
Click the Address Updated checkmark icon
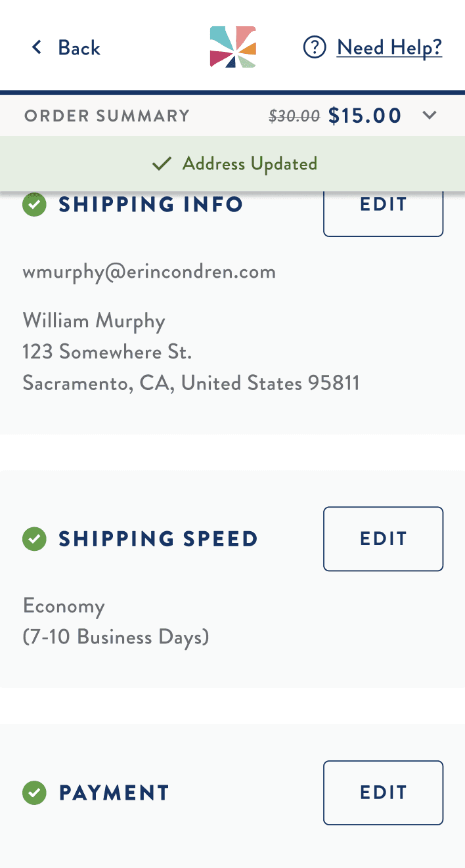[162, 163]
